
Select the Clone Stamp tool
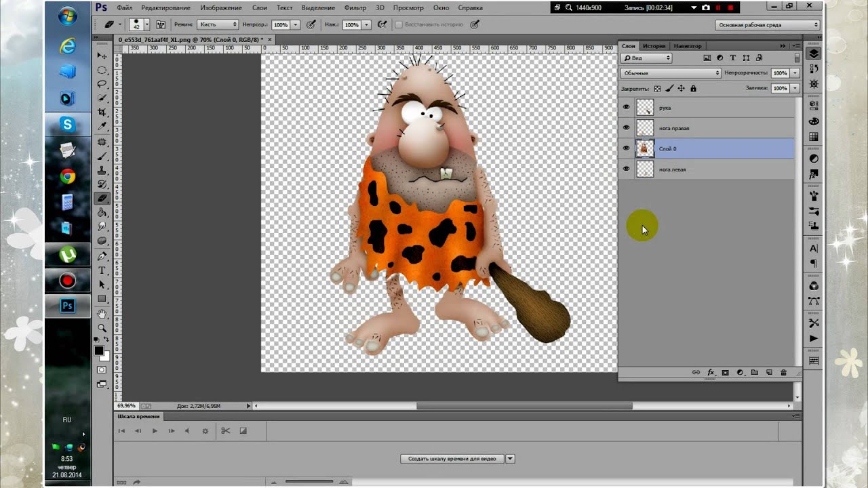(x=102, y=170)
